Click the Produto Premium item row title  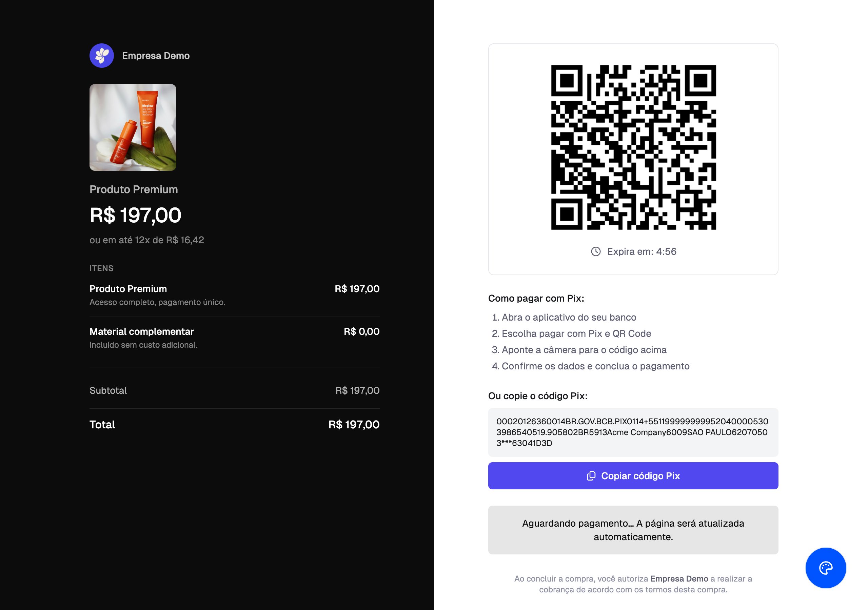pos(128,289)
